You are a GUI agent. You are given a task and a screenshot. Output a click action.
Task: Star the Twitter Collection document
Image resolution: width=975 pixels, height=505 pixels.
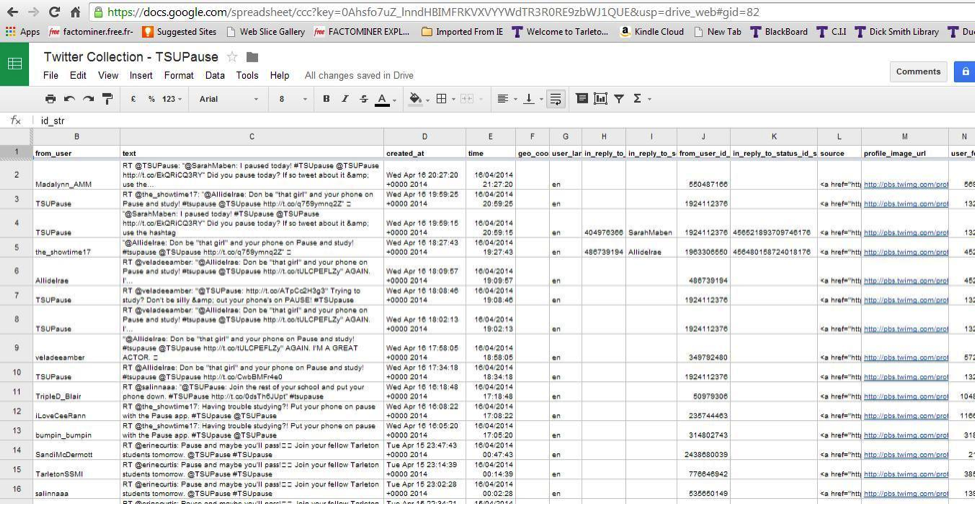[x=232, y=57]
